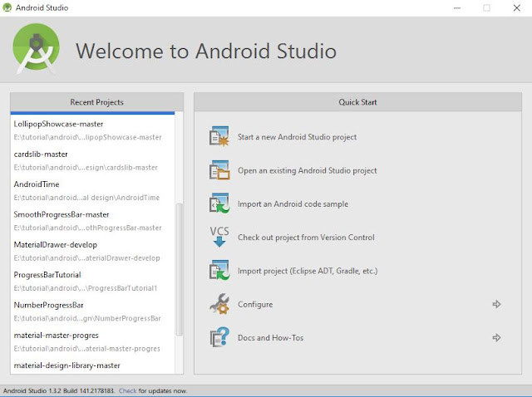Open recent project SmoothProgressBar-master
The height and width of the screenshot is (397, 532).
62,214
